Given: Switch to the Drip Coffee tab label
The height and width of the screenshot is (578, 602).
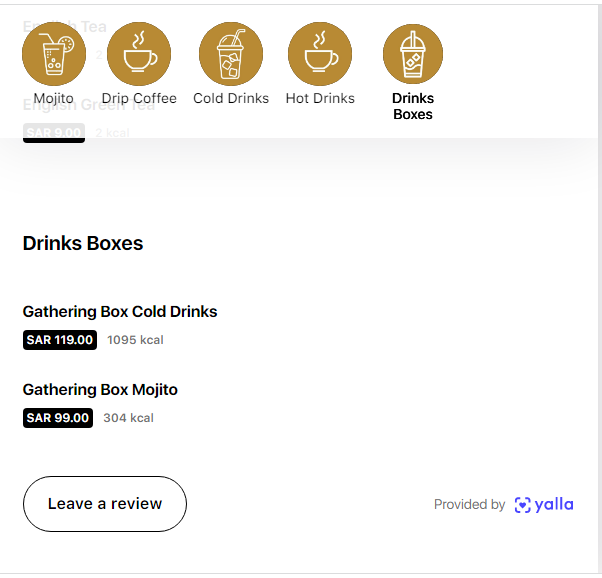Looking at the screenshot, I should (139, 98).
